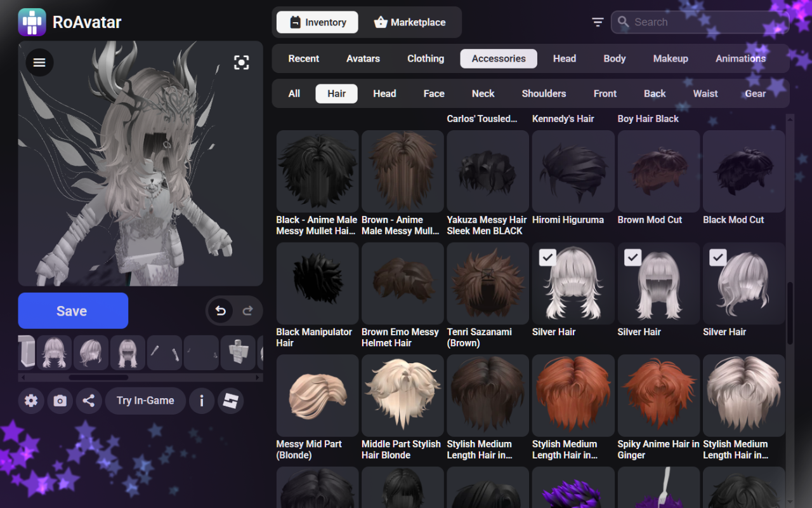Uncheck the middle Silver Hair with bangs
812x508 pixels.
point(632,257)
